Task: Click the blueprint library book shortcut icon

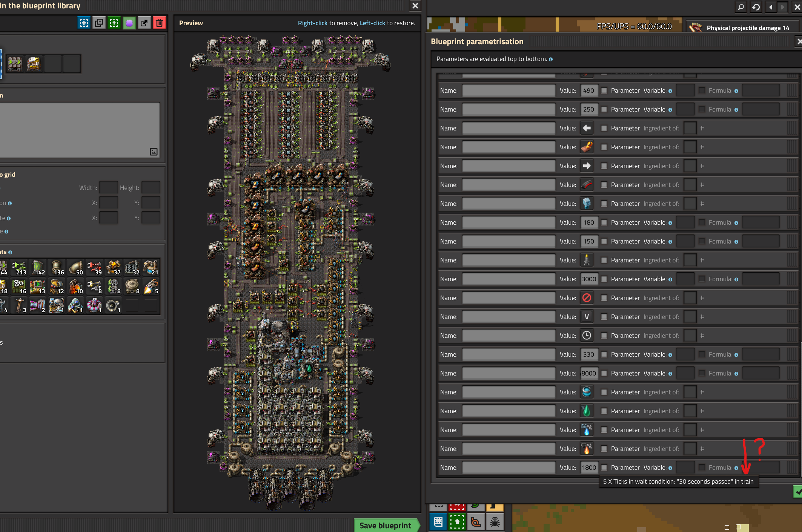Action: [x=438, y=522]
